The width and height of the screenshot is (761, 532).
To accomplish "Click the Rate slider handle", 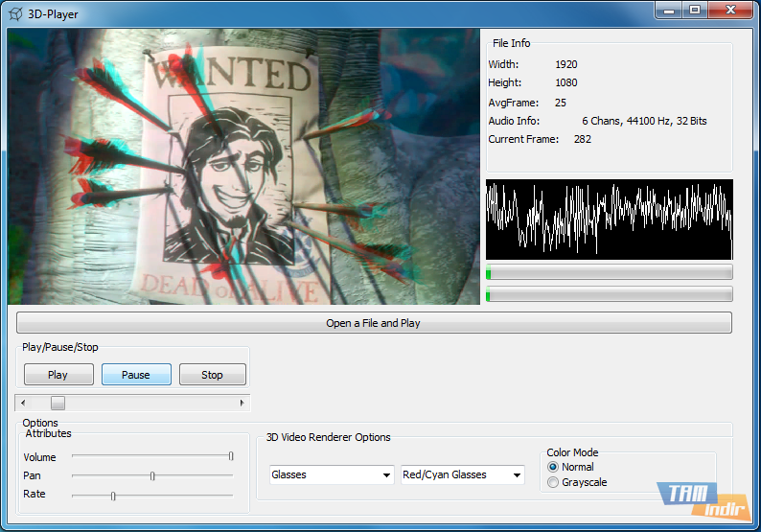I will pos(113,496).
